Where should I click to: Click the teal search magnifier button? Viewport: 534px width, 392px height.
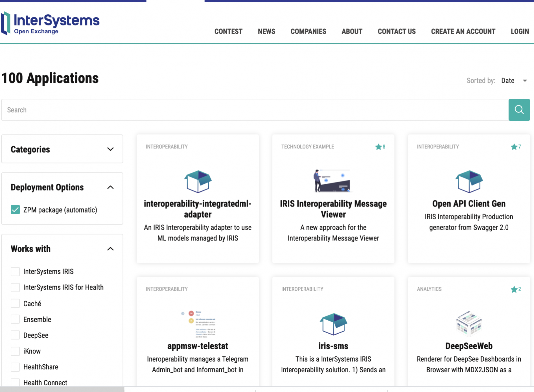[519, 110]
